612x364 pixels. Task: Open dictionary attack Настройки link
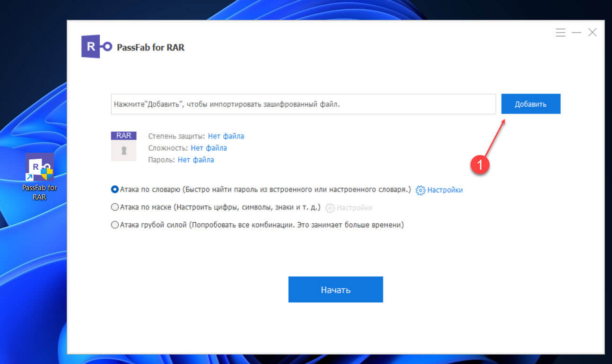point(445,190)
